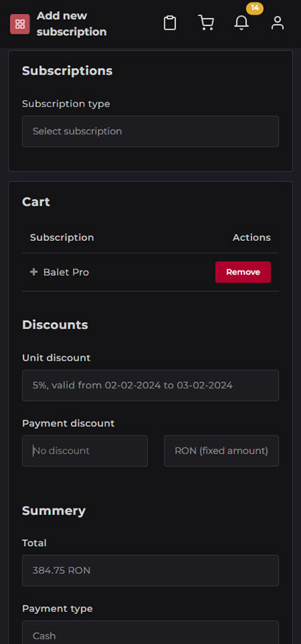Open the Payment type Cash dropdown
This screenshot has width=301, height=644.
(150, 632)
